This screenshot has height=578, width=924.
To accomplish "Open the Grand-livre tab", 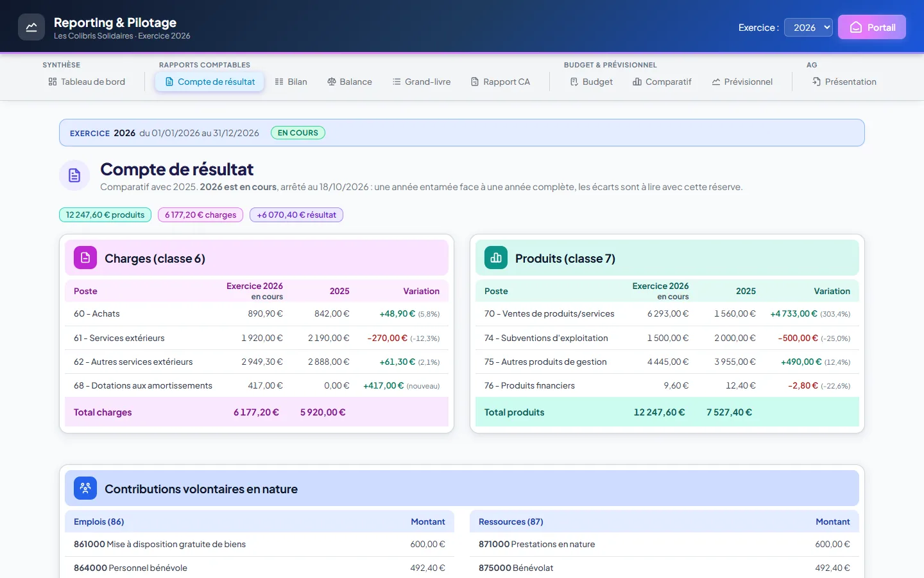I will point(422,82).
